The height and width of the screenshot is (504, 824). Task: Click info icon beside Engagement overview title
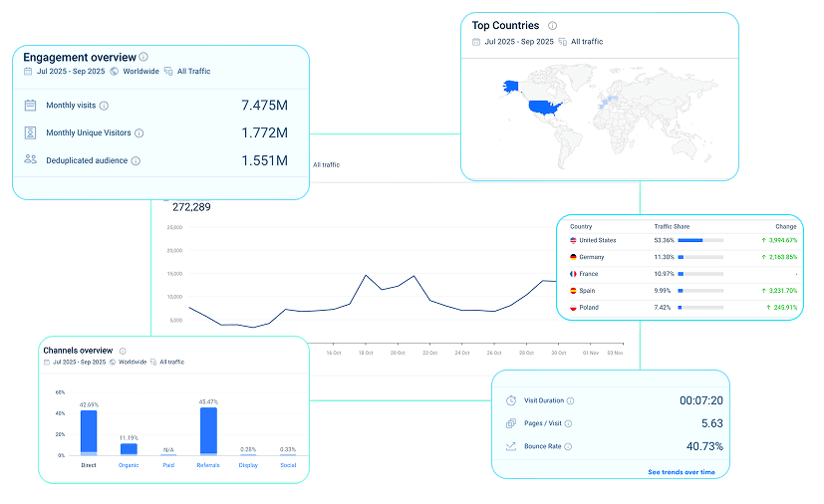(x=143, y=57)
